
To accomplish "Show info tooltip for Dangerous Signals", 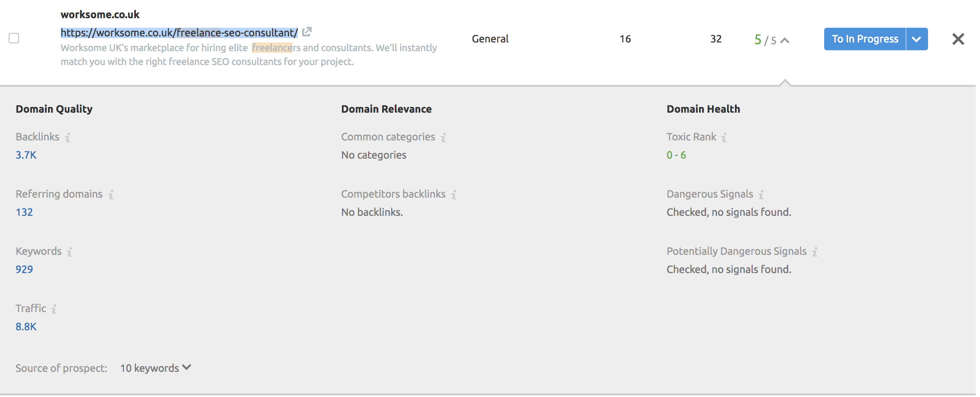I will click(761, 195).
